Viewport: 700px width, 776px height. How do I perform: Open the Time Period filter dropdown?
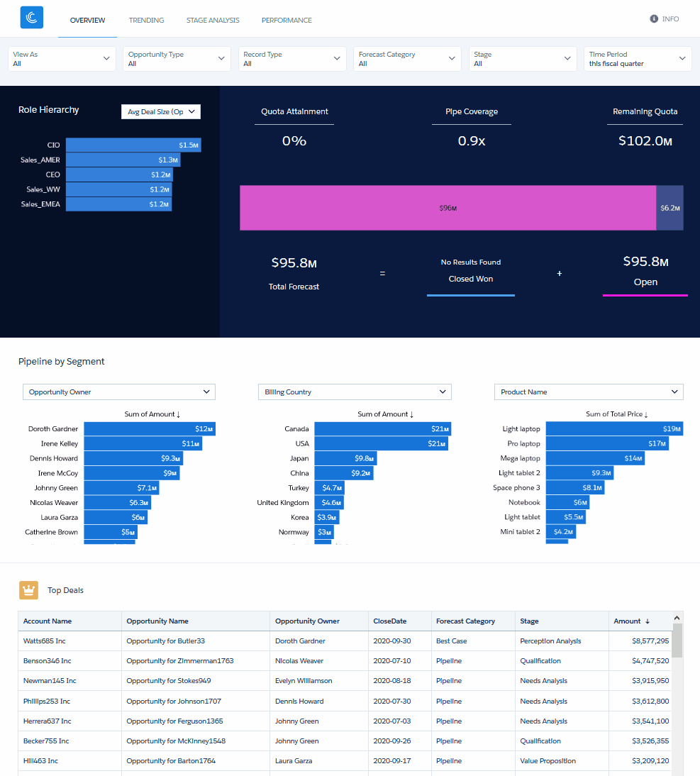(x=638, y=59)
